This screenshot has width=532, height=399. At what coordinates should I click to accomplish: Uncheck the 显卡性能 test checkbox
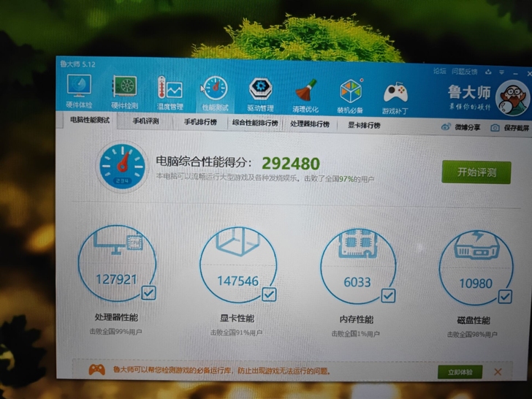click(x=269, y=294)
